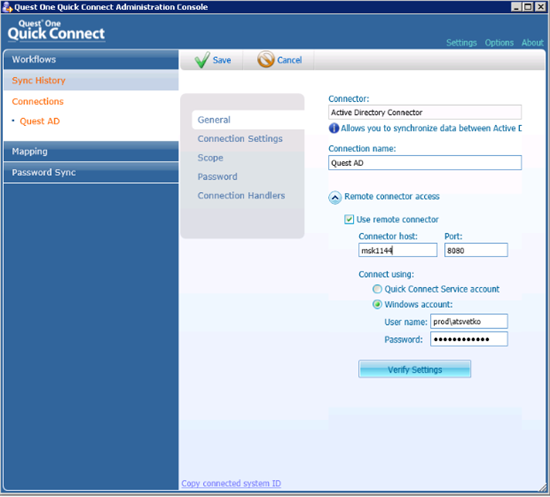Open the Sync History section
The height and width of the screenshot is (497, 550).
(x=91, y=80)
